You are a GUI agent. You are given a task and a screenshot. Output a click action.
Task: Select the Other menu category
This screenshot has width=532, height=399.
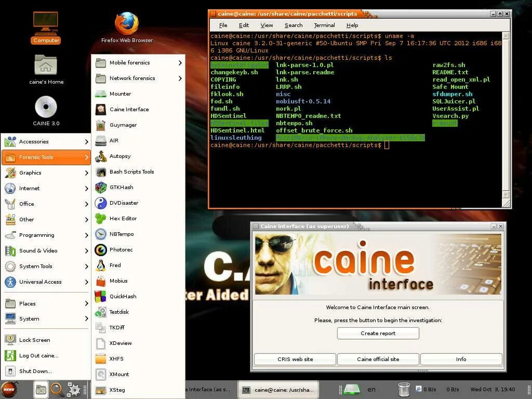(46, 220)
